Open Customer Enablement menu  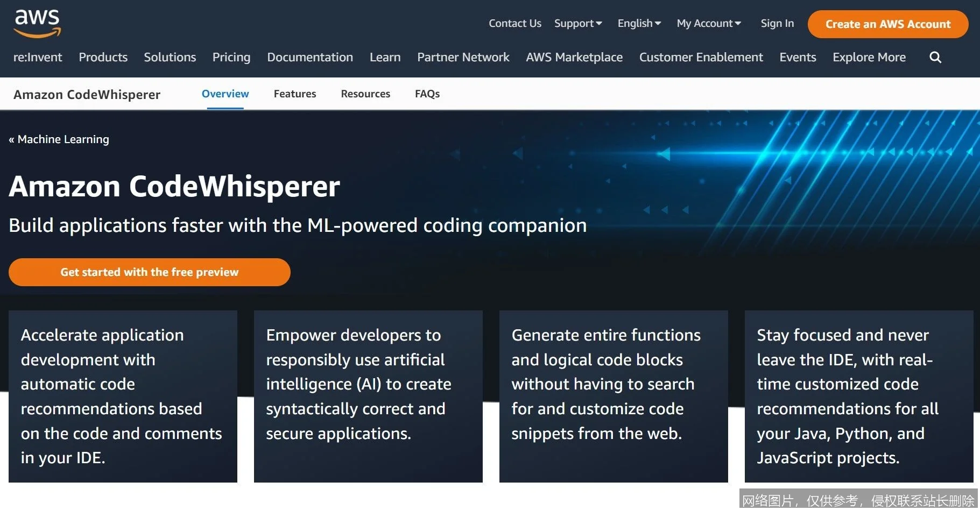[x=701, y=57]
